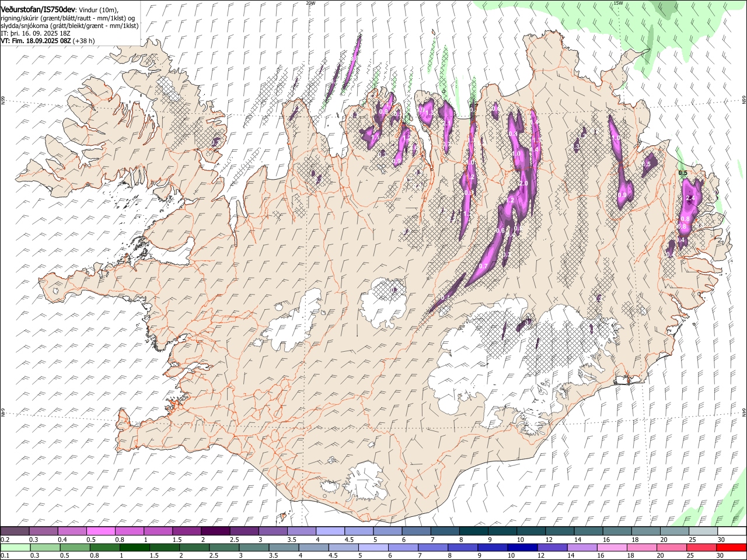Click the "15W" longitude label

(x=618, y=2)
